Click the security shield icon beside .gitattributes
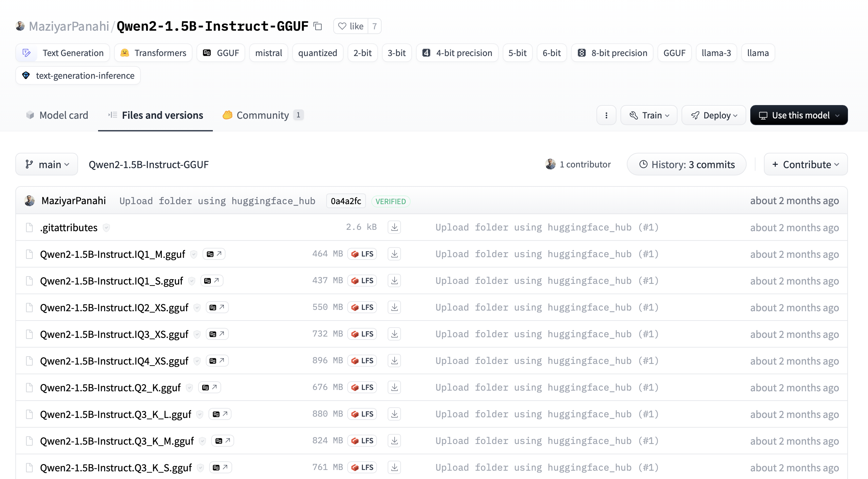This screenshot has height=479, width=868. pos(106,228)
